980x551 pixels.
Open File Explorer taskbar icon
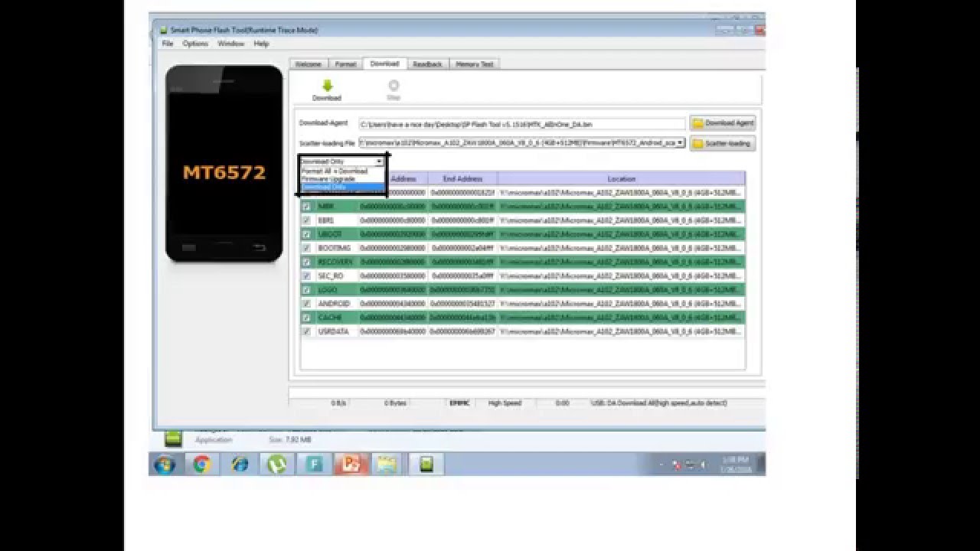(x=387, y=464)
